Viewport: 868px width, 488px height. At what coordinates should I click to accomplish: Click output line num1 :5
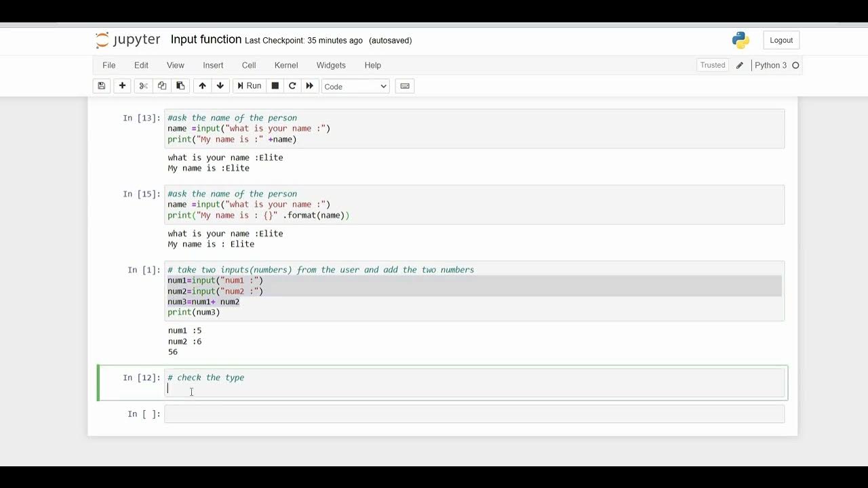(x=185, y=331)
